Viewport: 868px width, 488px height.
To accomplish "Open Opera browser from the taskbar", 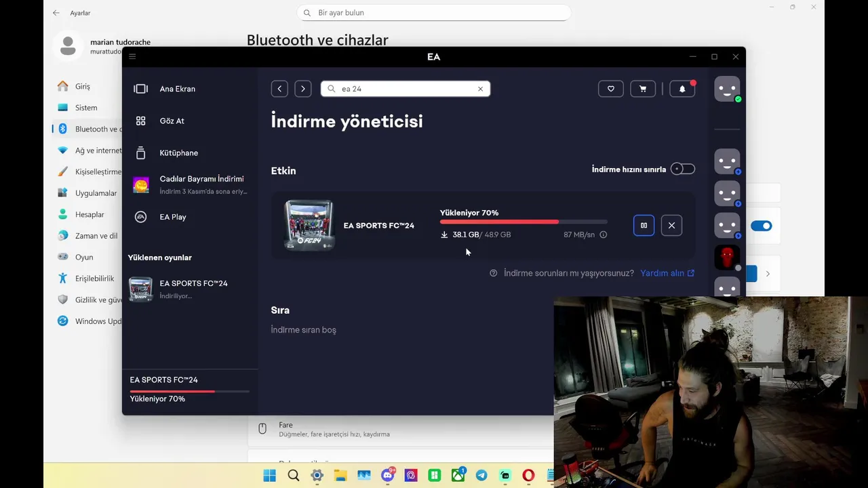I will (528, 476).
